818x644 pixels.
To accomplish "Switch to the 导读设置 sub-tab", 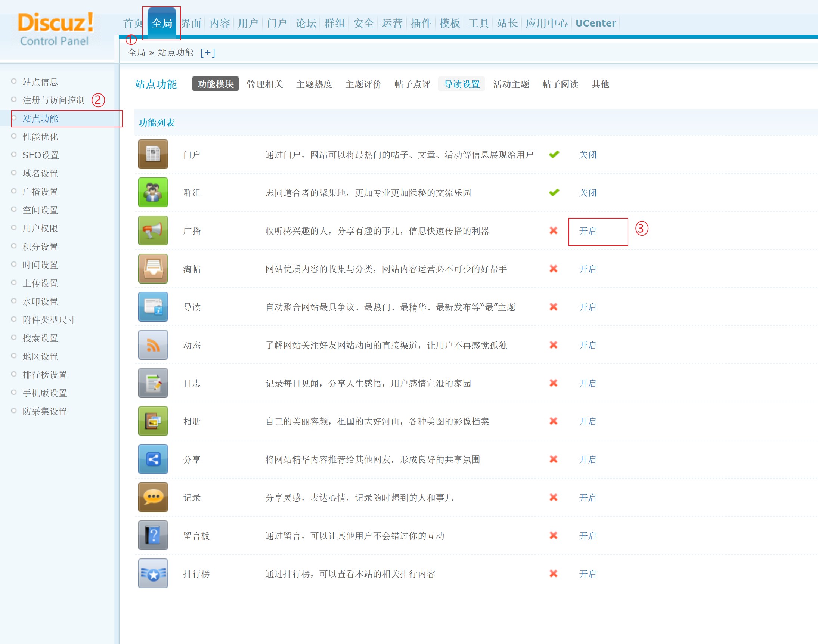I will pyautogui.click(x=461, y=84).
